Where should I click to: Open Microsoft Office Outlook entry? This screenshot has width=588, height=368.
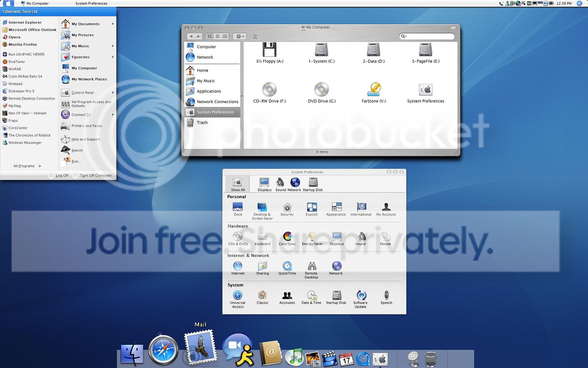29,30
